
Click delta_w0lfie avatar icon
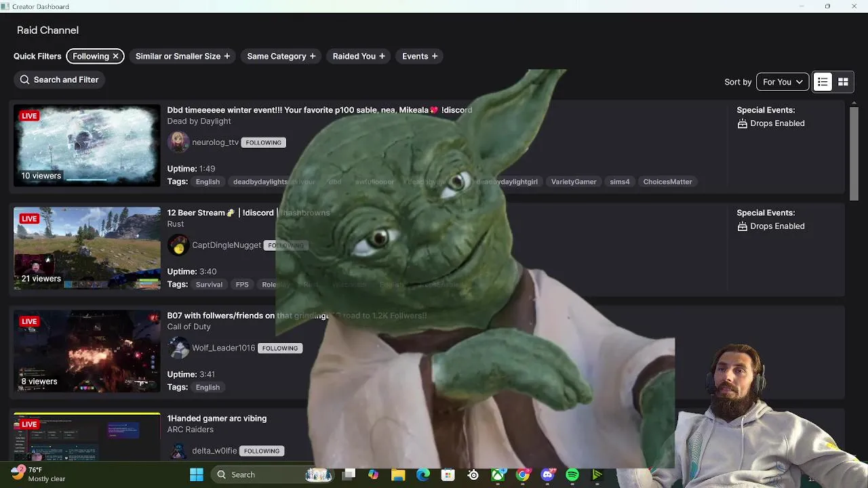pos(178,451)
